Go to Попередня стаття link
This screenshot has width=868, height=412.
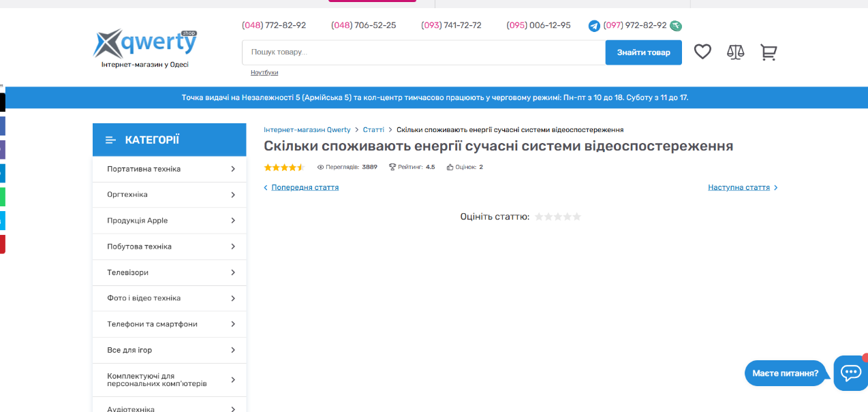point(305,187)
